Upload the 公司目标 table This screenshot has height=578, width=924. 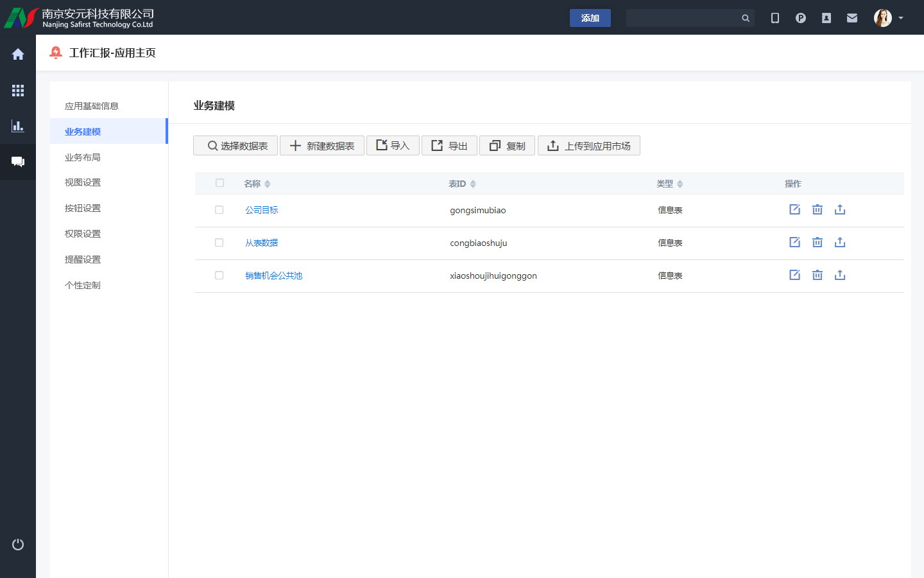click(840, 209)
